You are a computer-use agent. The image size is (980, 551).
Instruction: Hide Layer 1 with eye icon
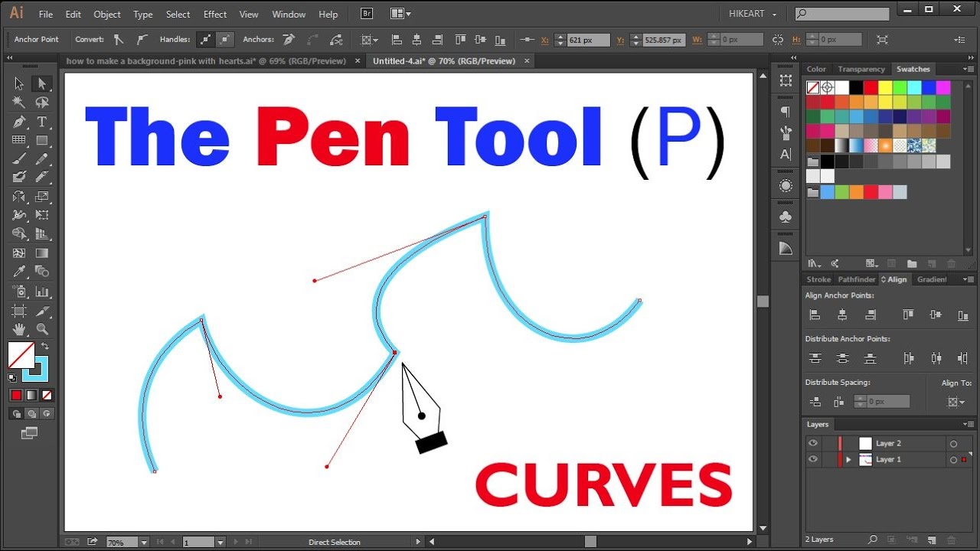point(812,459)
